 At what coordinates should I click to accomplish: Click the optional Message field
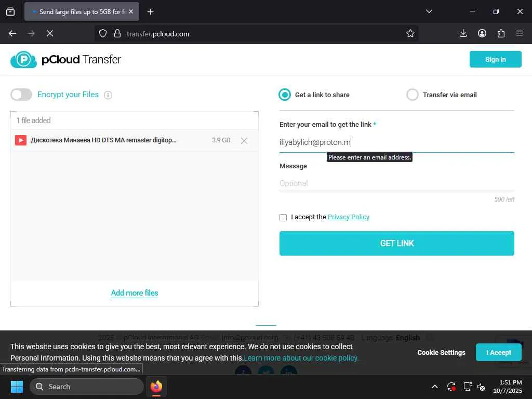[396, 183]
